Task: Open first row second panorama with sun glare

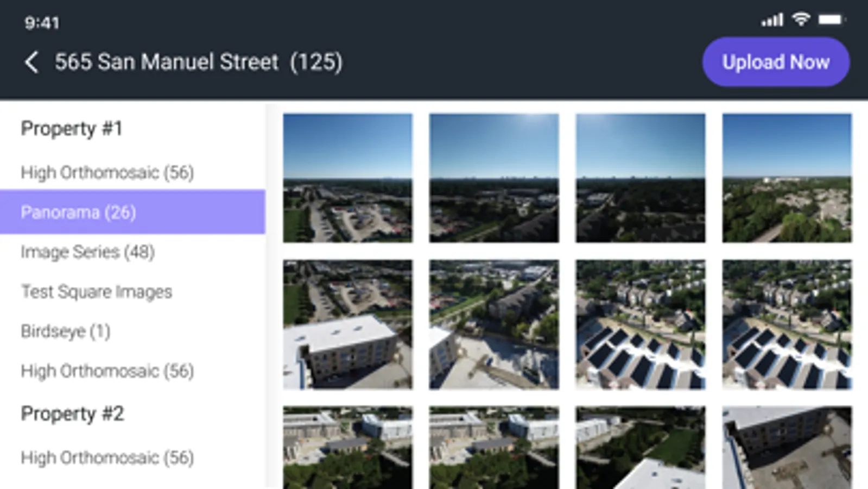Action: (494, 178)
